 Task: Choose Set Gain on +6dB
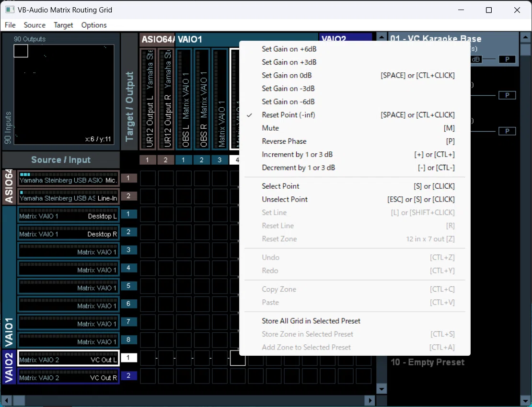tap(355, 49)
